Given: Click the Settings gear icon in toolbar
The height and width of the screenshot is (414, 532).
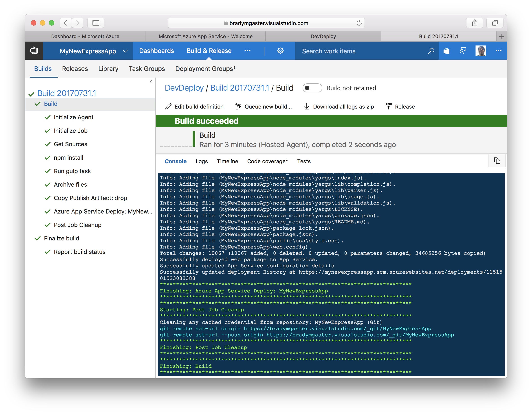Looking at the screenshot, I should click(x=280, y=51).
